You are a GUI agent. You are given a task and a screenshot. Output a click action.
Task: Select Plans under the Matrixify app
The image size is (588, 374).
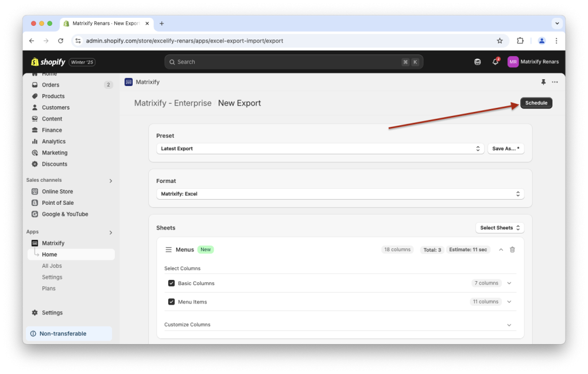pyautogui.click(x=49, y=288)
